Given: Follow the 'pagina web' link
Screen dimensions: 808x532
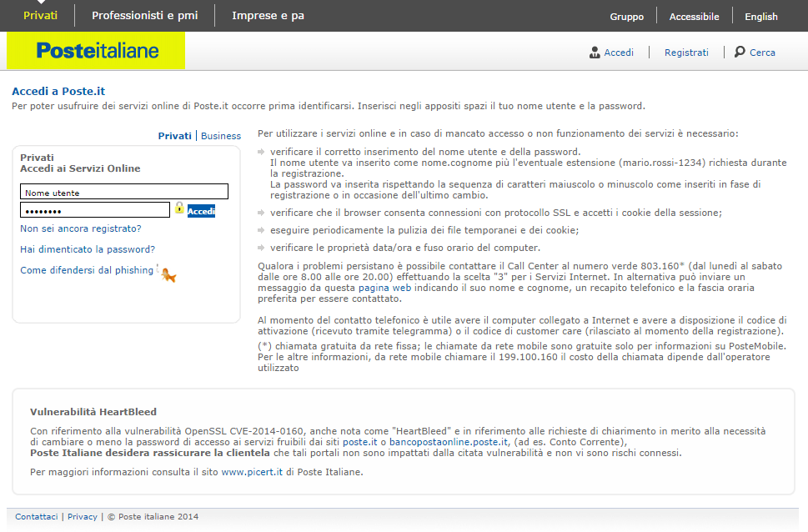Looking at the screenshot, I should coord(385,288).
